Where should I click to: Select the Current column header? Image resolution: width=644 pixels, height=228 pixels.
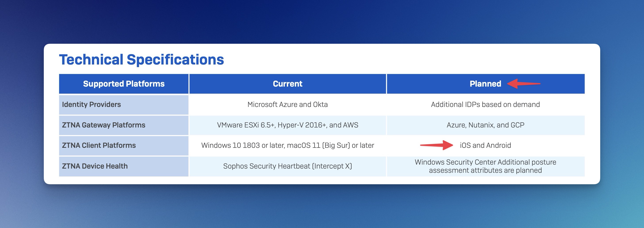pos(287,84)
